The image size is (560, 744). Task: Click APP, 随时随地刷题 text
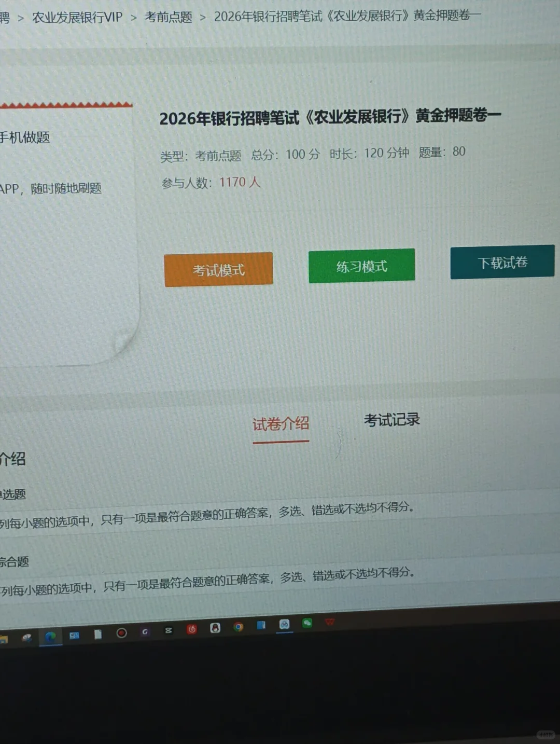click(x=51, y=188)
